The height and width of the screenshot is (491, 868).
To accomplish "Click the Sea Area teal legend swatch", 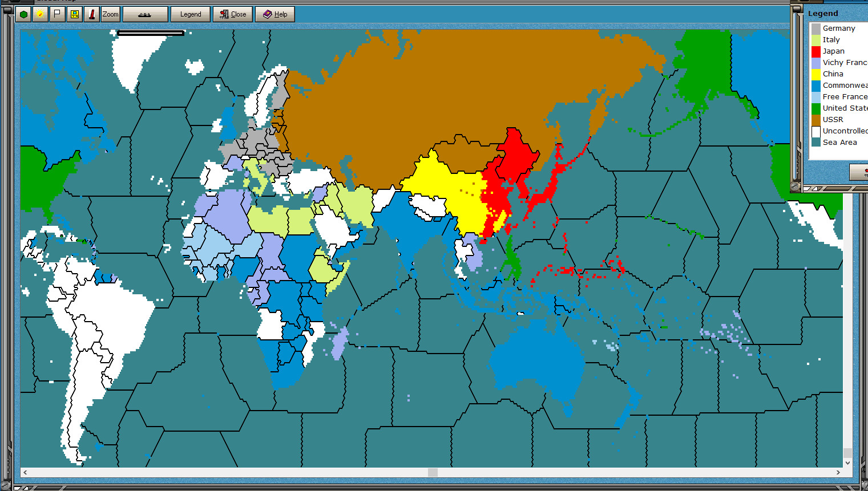I will [816, 143].
